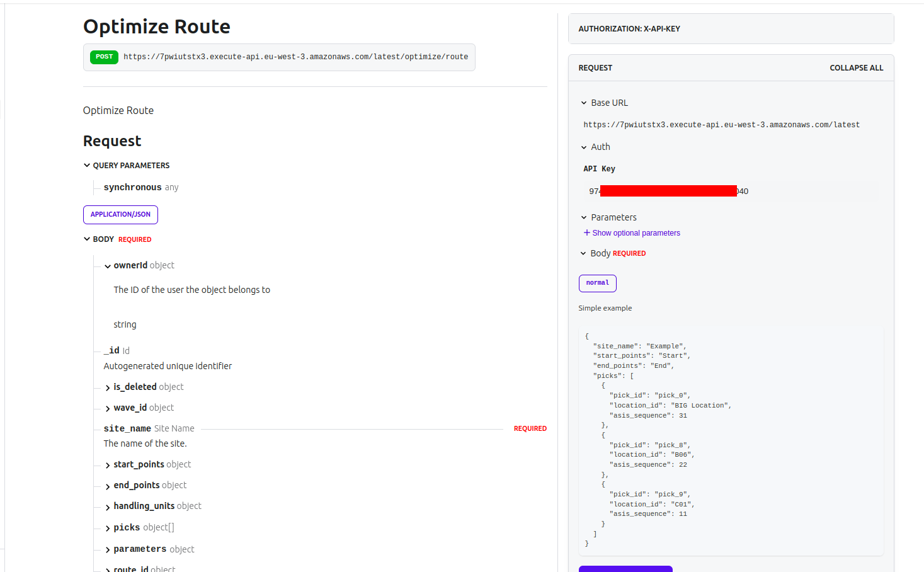Click the plus icon before Show optional parameters
The width and height of the screenshot is (924, 572).
[586, 232]
